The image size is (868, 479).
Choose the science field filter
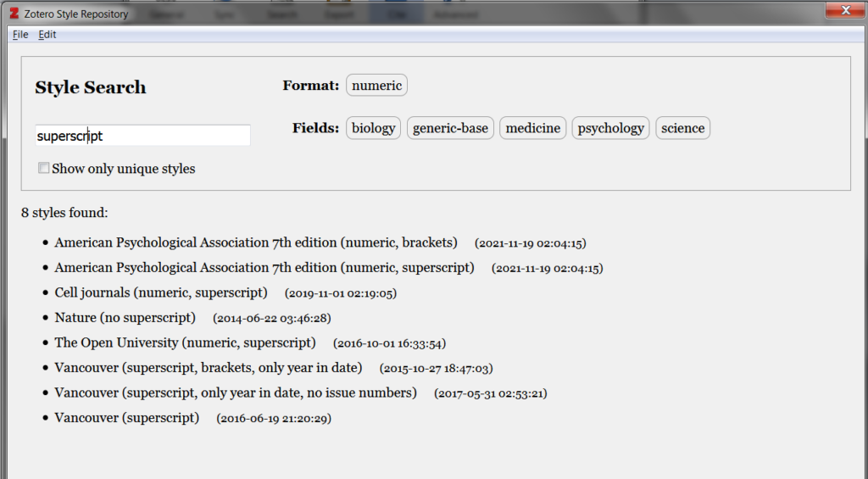point(682,128)
